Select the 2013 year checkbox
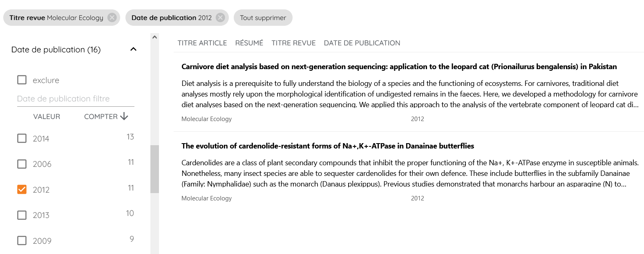 click(22, 215)
